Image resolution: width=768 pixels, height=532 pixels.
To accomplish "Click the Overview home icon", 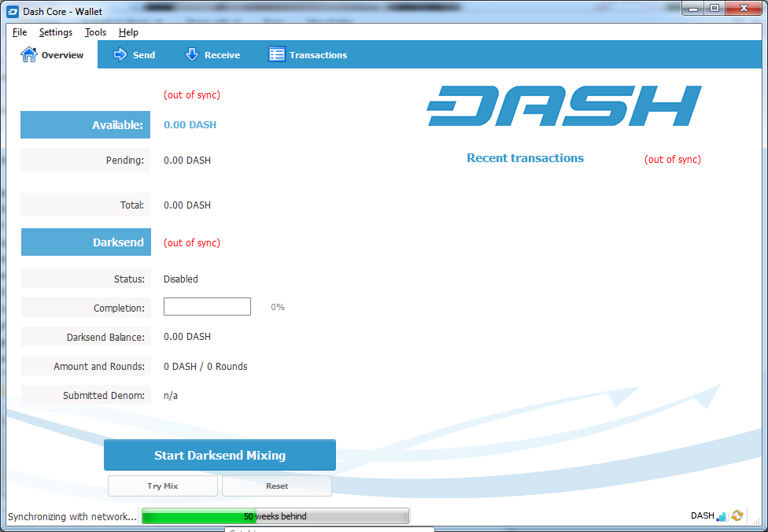I will 28,54.
